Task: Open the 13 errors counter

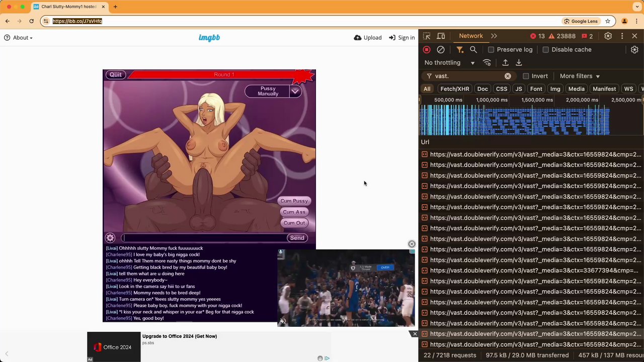Action: point(537,36)
